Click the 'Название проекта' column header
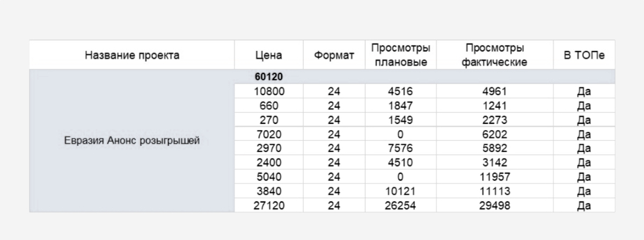Image resolution: width=644 pixels, height=240 pixels. pyautogui.click(x=132, y=55)
